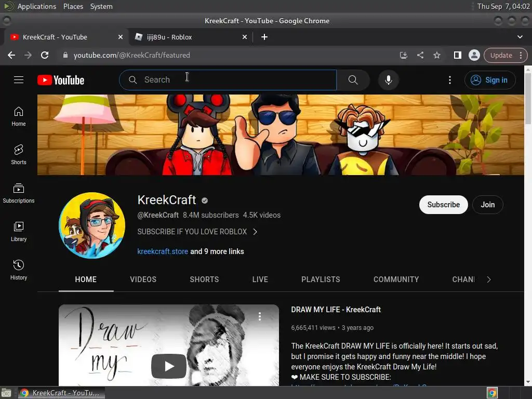The width and height of the screenshot is (532, 399).
Task: Click '8.4M subscribers' text
Action: 211,215
